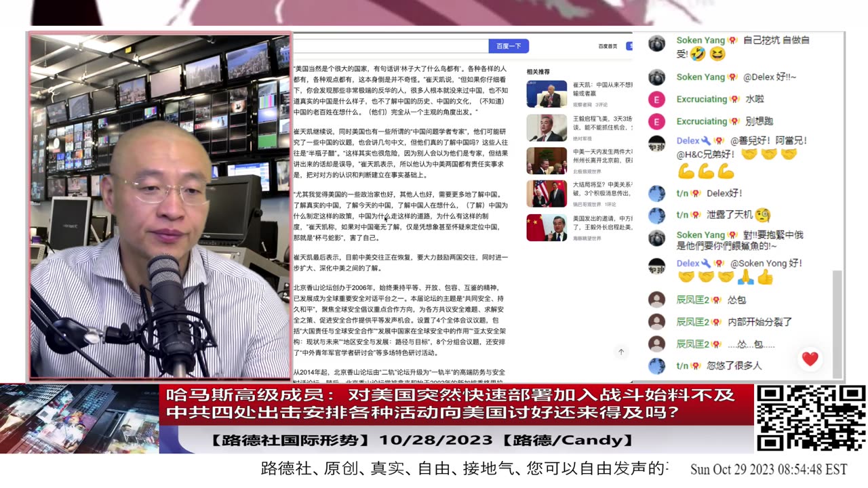The image size is (868, 488).
Task: Click 辰凤匡2 avatar beside 怂包 message
Action: point(656,300)
